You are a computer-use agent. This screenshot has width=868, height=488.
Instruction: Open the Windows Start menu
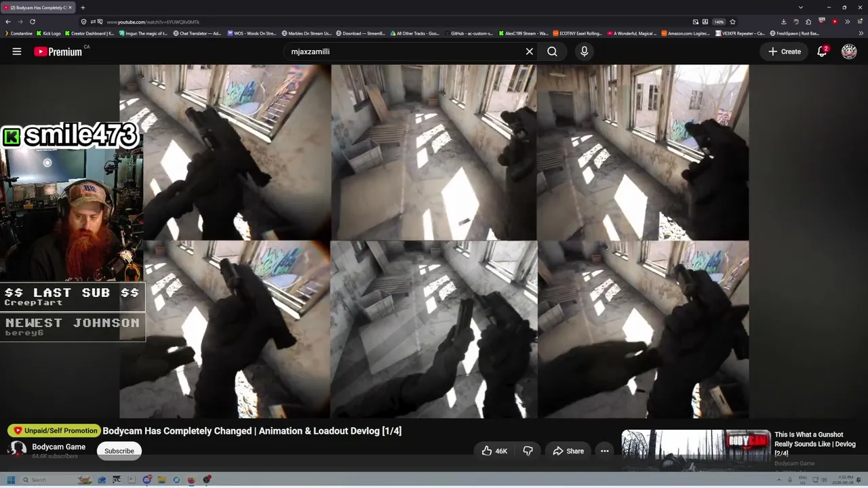pyautogui.click(x=11, y=480)
